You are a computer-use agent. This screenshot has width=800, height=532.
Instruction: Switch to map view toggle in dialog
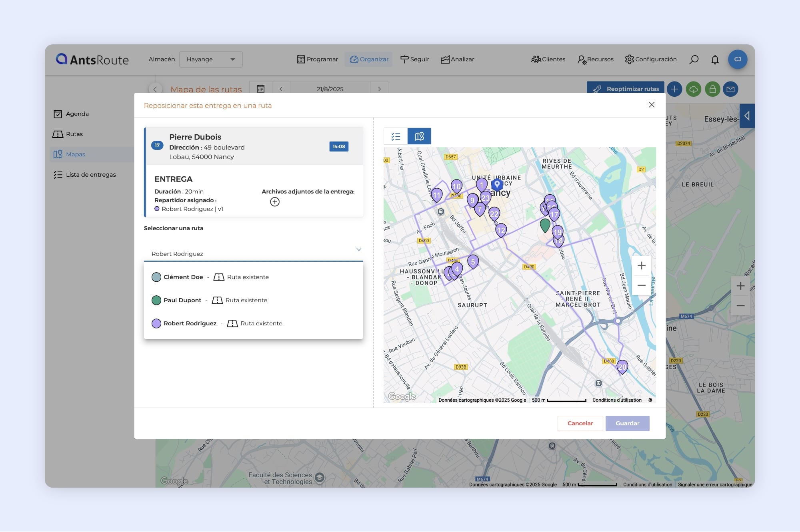419,136
